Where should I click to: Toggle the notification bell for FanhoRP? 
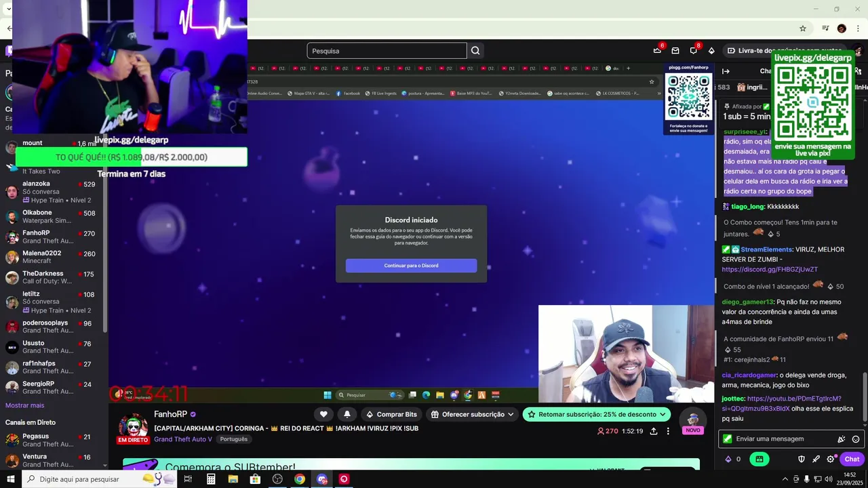click(347, 414)
